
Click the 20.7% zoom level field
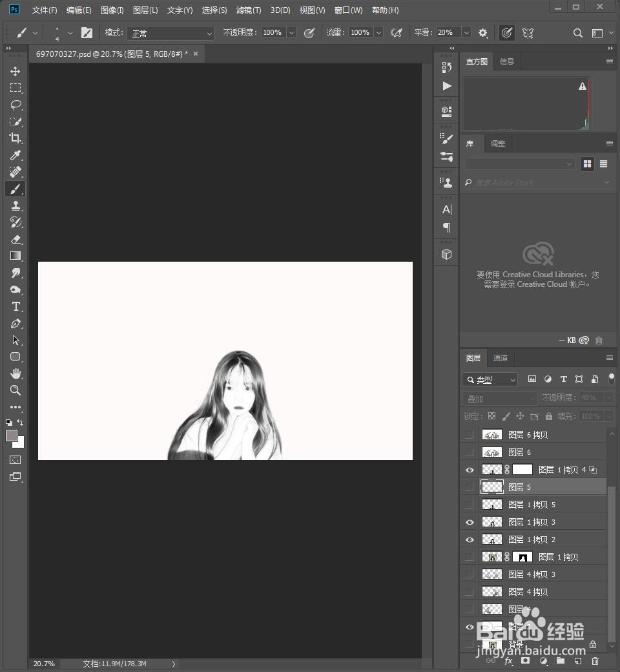pos(43,663)
